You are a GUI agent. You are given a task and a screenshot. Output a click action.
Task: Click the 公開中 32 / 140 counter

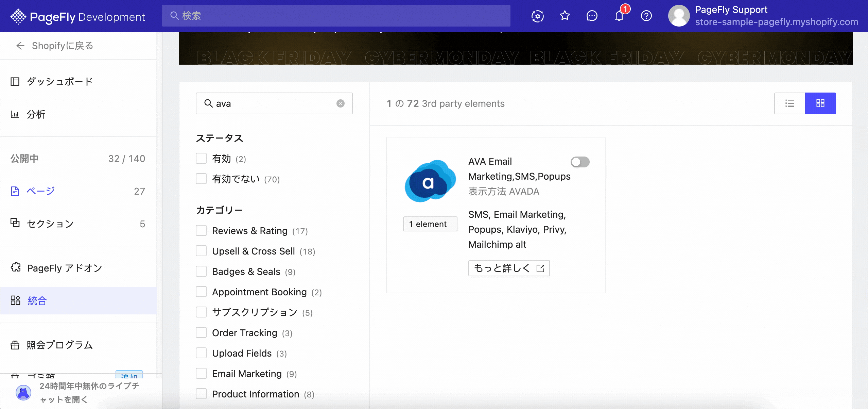click(78, 159)
